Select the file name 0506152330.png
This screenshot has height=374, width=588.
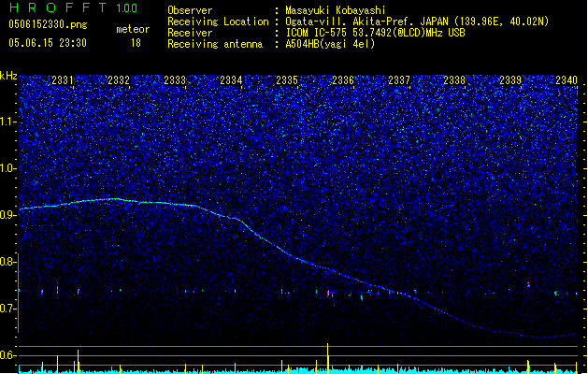tap(48, 24)
